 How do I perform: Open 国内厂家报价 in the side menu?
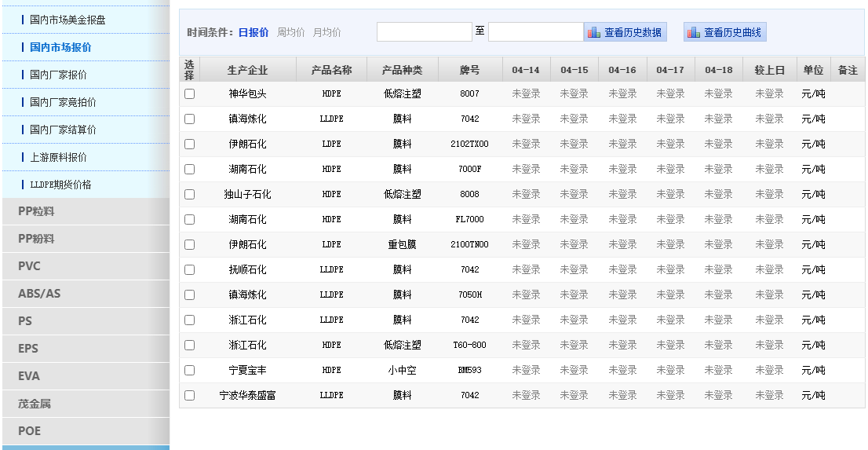58,75
